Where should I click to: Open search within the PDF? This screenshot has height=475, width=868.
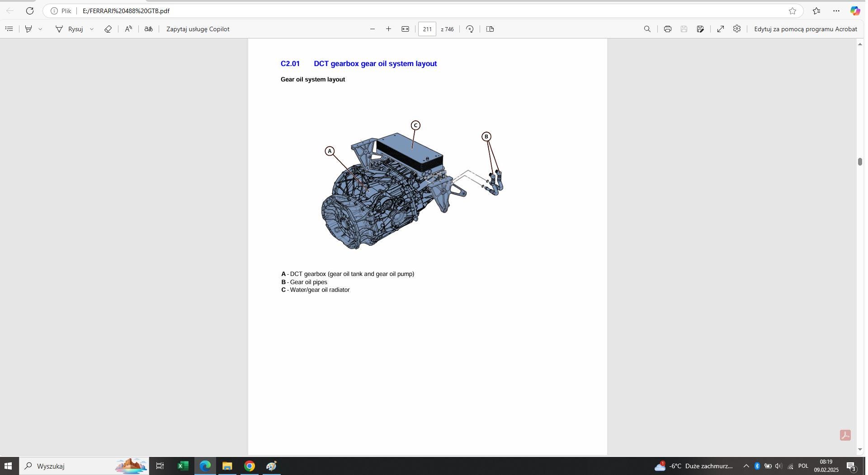click(x=647, y=29)
